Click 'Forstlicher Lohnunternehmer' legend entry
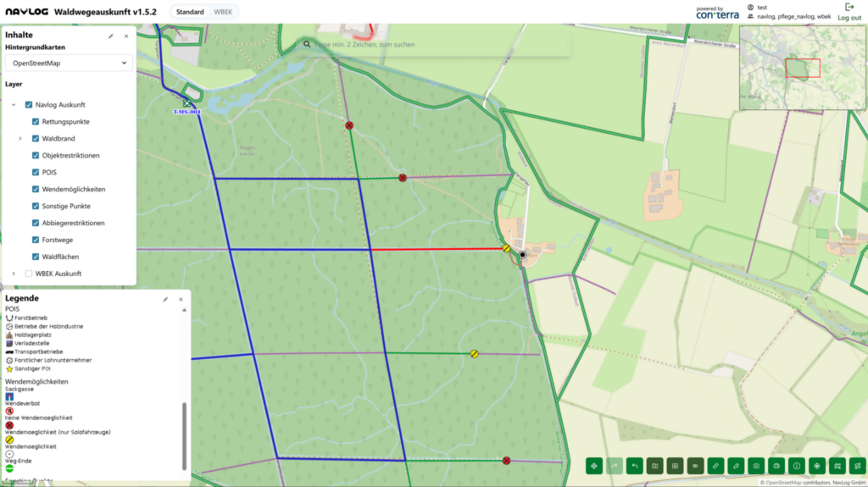Viewport: 868px width, 487px height. coord(48,360)
